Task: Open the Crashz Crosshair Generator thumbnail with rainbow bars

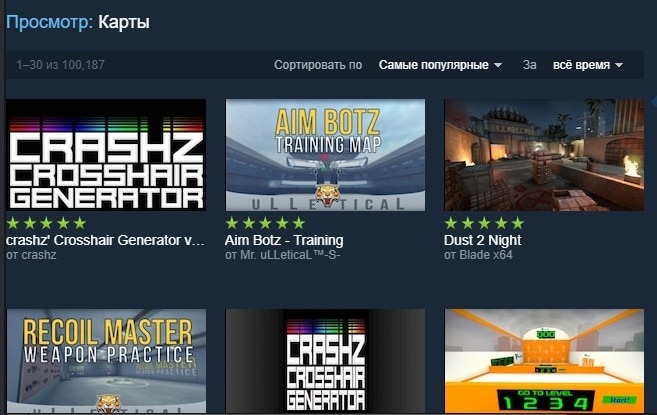Action: pos(106,155)
